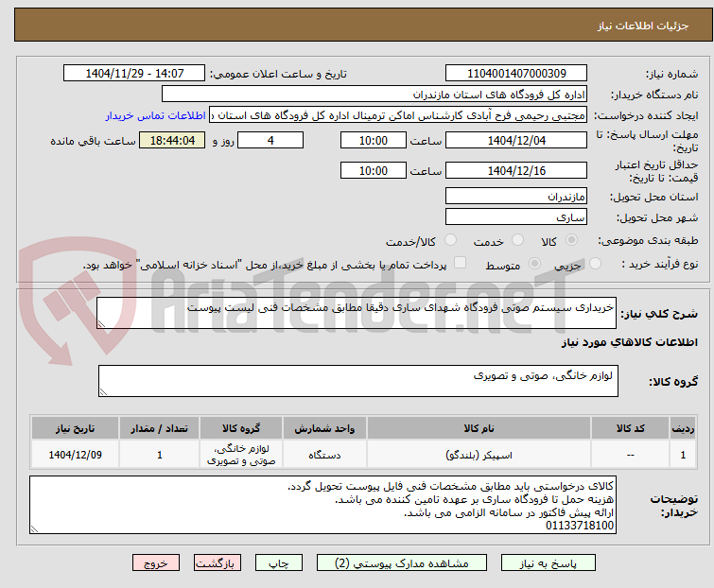Select the کالا radio button
714x588 pixels.
pyautogui.click(x=571, y=240)
